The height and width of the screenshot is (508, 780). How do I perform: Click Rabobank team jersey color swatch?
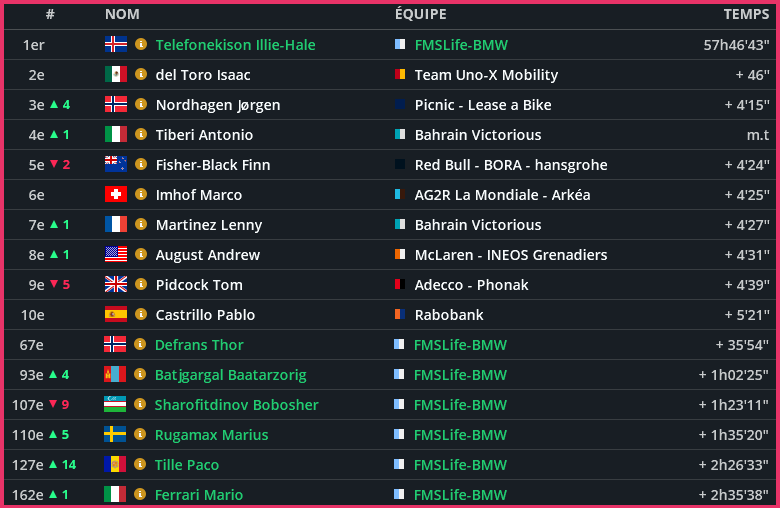[400, 315]
